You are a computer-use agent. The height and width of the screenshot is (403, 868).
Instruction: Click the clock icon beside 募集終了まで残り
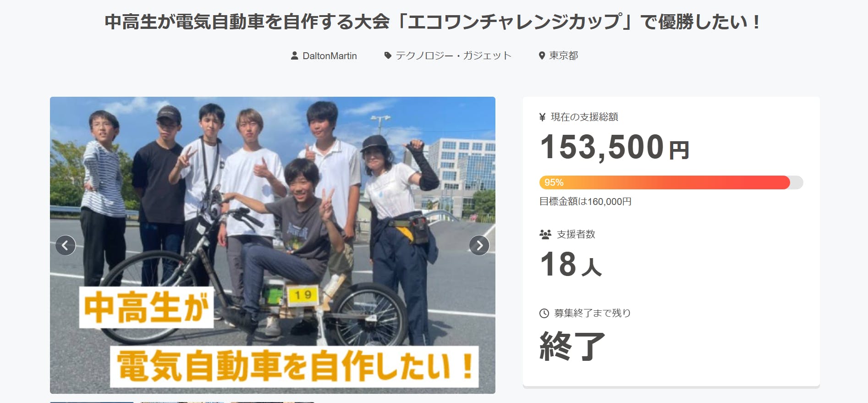click(544, 314)
